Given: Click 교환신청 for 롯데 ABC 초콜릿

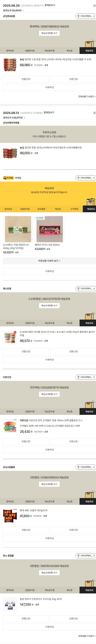Looking at the screenshot, I should point(73,530).
